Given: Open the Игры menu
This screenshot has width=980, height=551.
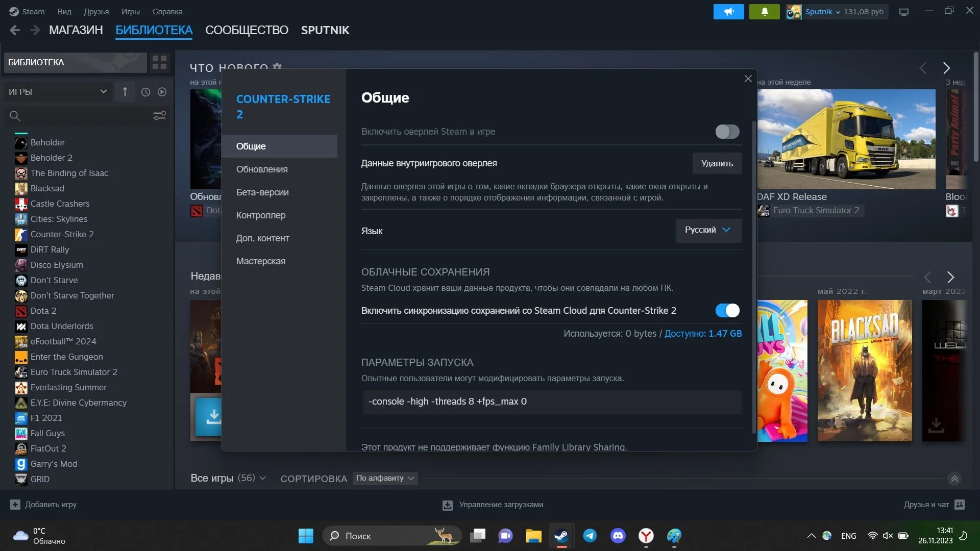Looking at the screenshot, I should [x=131, y=12].
